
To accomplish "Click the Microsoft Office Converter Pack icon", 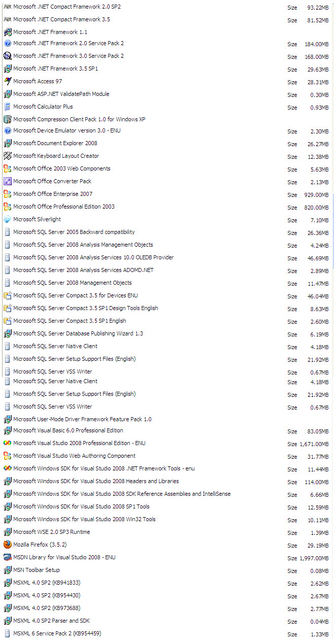I will (x=8, y=181).
